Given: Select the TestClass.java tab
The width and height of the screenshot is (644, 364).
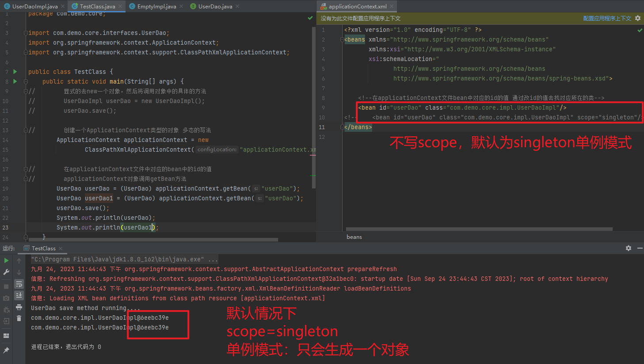Looking at the screenshot, I should [x=98, y=6].
